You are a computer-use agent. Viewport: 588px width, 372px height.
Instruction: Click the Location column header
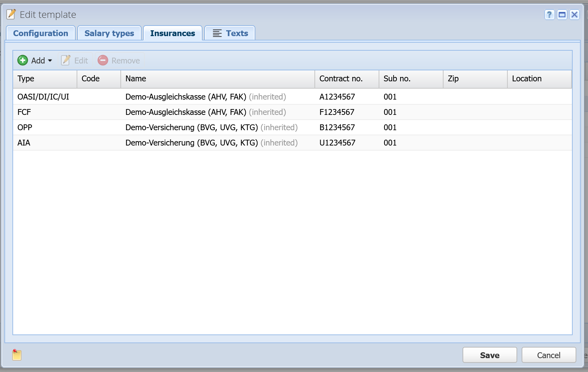pos(539,79)
